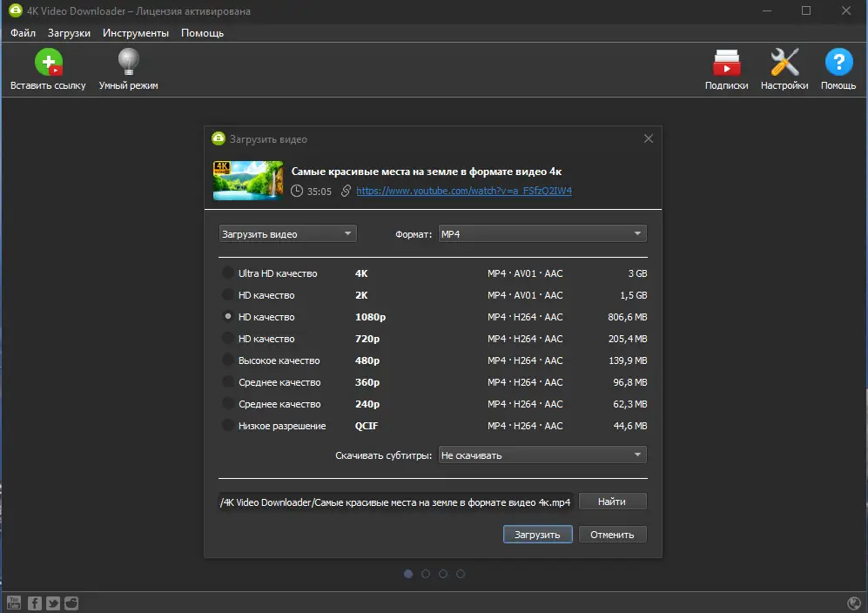Image resolution: width=868 pixels, height=613 pixels.
Task: Open the Загрузки menu
Action: tap(69, 33)
